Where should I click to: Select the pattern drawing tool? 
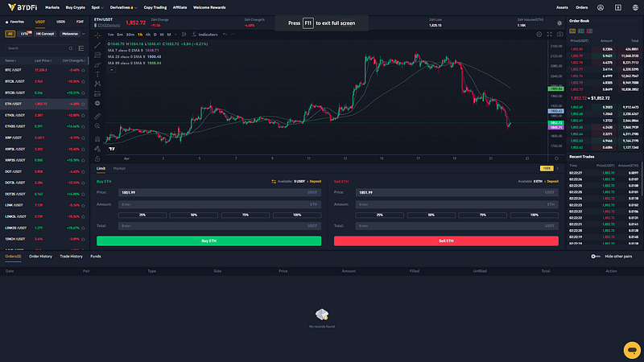[x=97, y=84]
